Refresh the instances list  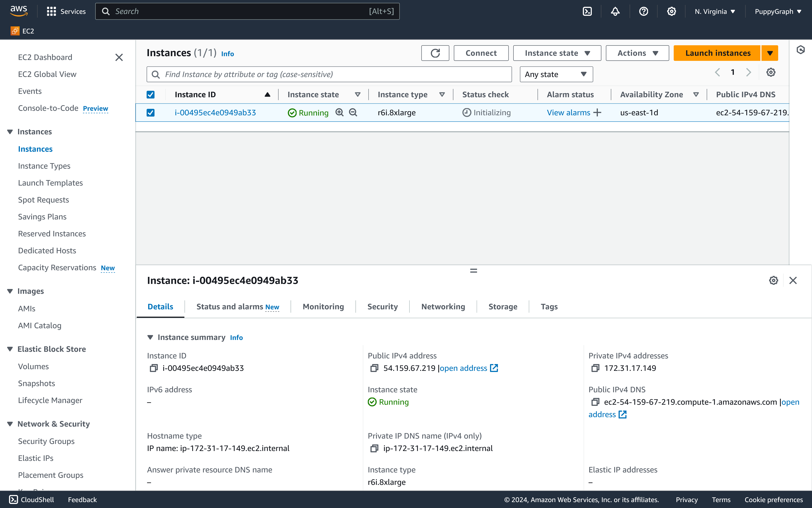tap(435, 53)
